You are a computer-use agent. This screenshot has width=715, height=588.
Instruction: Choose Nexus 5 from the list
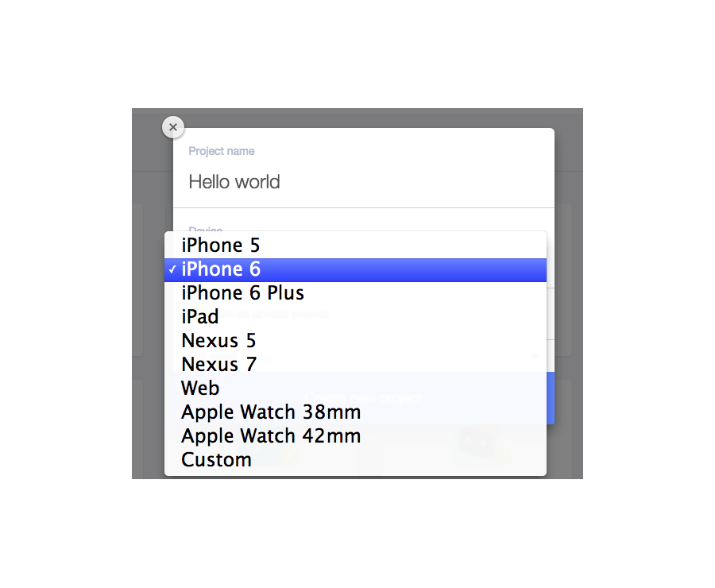point(355,341)
